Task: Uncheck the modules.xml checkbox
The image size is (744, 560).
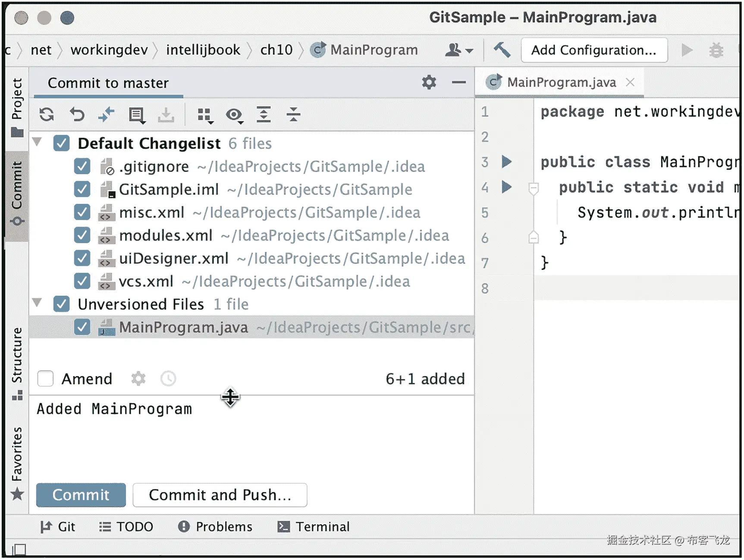Action: [82, 235]
